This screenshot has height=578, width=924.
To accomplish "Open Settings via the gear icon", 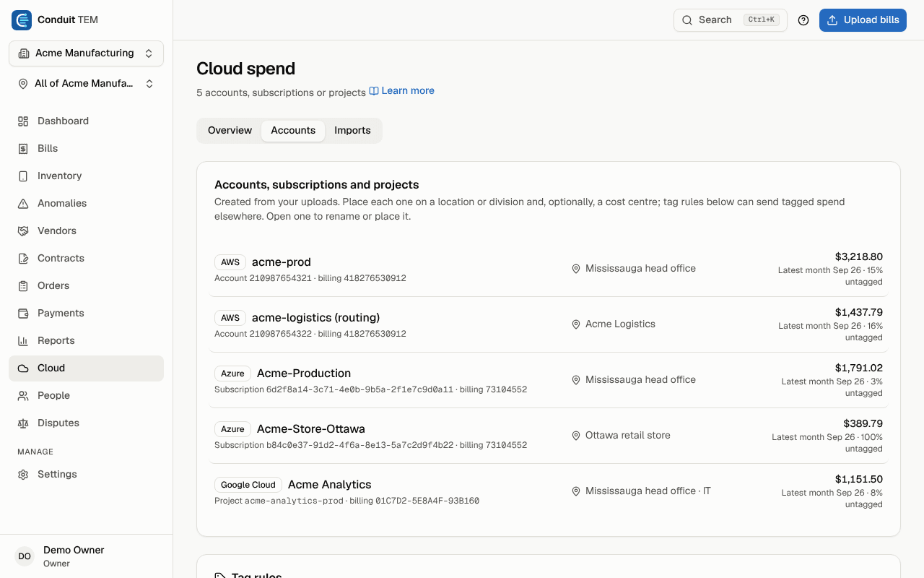I will click(x=23, y=475).
